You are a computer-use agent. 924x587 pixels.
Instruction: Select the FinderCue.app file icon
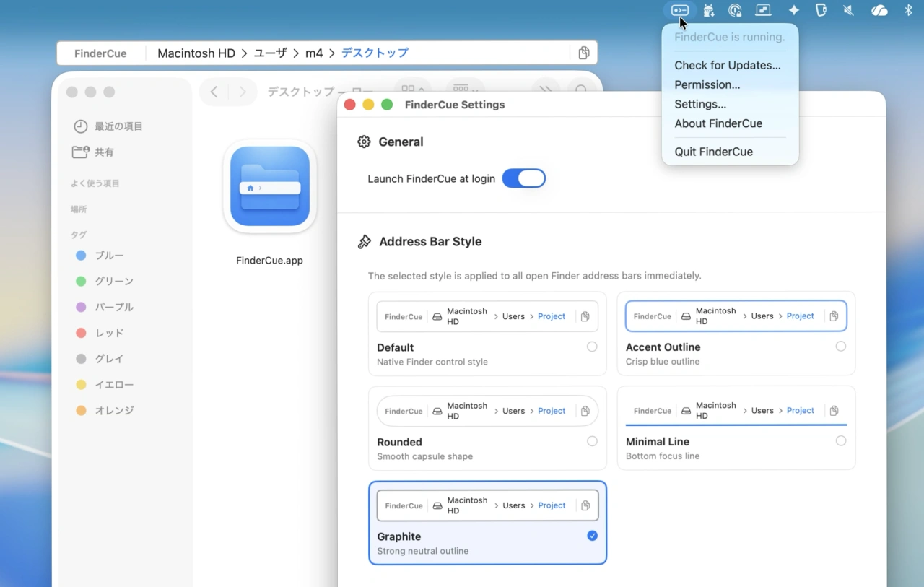270,186
